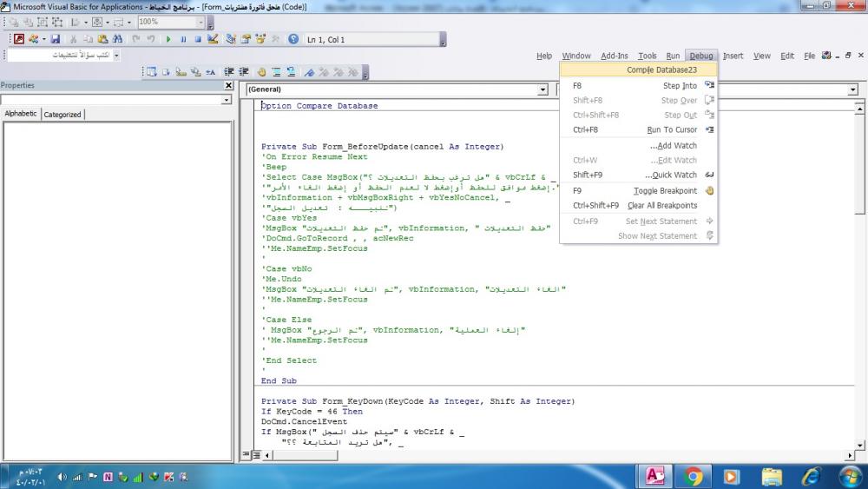Open the Run menu
This screenshot has width=868, height=489.
coord(673,56)
